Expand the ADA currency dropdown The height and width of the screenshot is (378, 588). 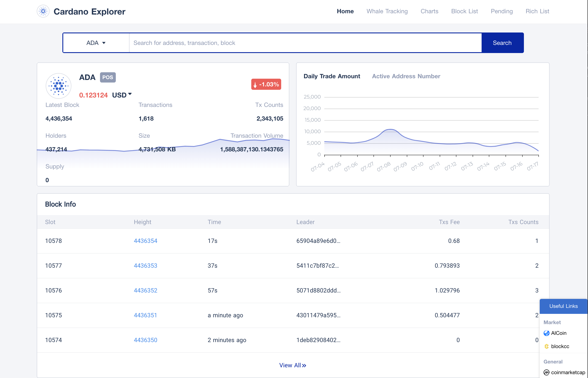(x=95, y=43)
